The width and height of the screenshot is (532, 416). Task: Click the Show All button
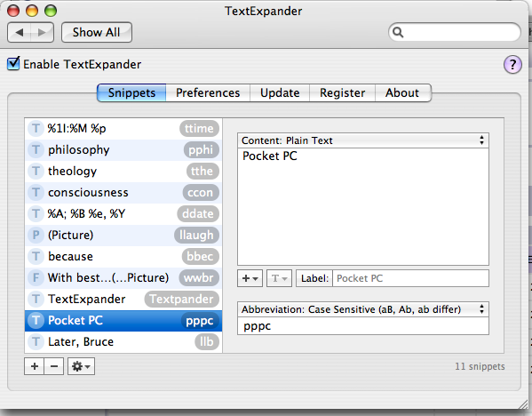click(x=96, y=33)
